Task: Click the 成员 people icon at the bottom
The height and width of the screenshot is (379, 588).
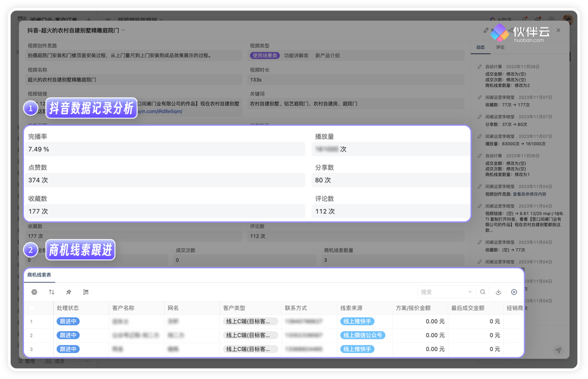Action: coord(48,361)
